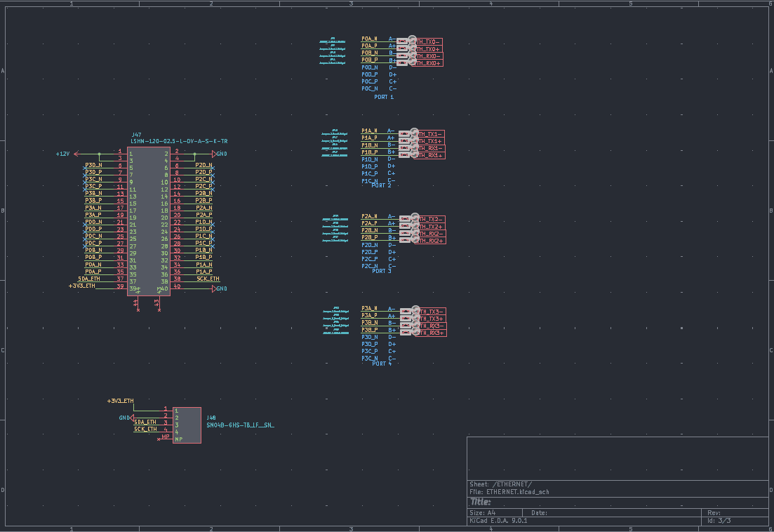The height and width of the screenshot is (532, 774).
Task: Click the File: ETHERNET.kicad_sch text
Action: [x=509, y=491]
